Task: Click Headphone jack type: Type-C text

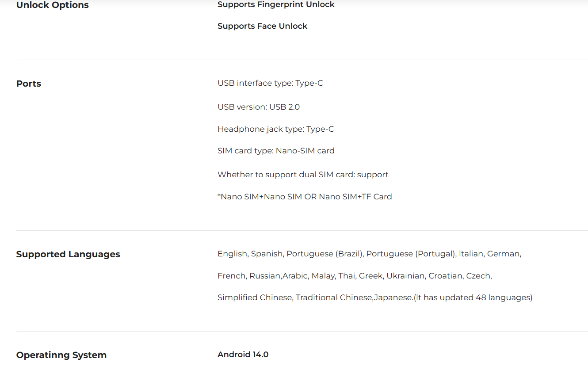Action: tap(276, 129)
